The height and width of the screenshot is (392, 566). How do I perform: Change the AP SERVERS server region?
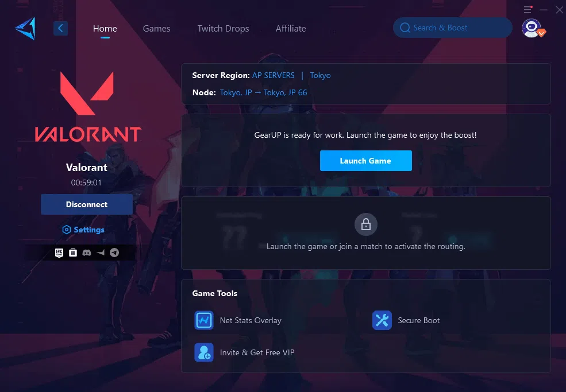click(x=274, y=75)
